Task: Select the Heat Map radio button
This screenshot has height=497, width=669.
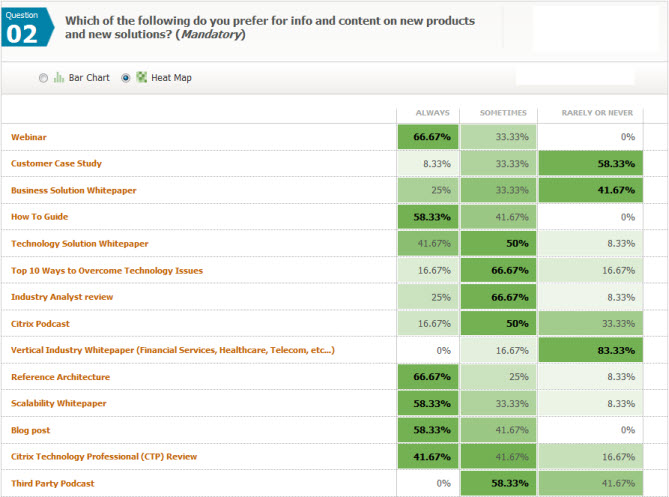Action: click(125, 78)
